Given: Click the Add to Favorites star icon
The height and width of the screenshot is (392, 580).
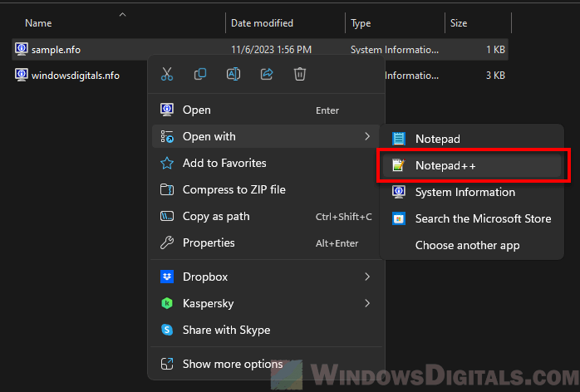Looking at the screenshot, I should [x=167, y=163].
